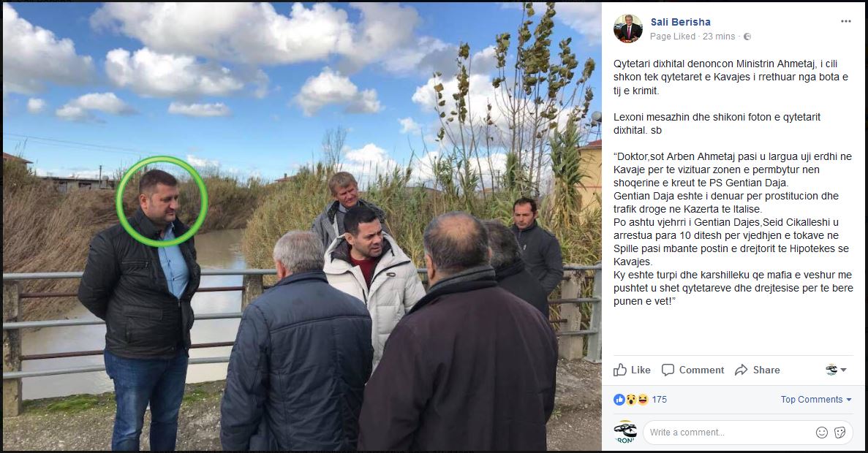Click the commenter profile avatar beside comment box
The height and width of the screenshot is (453, 868).
(625, 433)
